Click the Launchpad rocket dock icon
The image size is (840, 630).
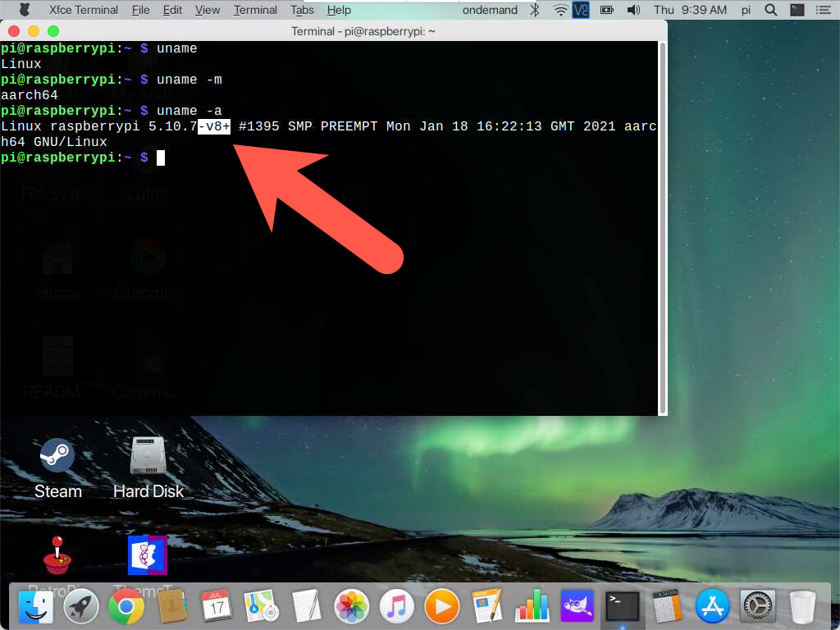click(x=81, y=607)
